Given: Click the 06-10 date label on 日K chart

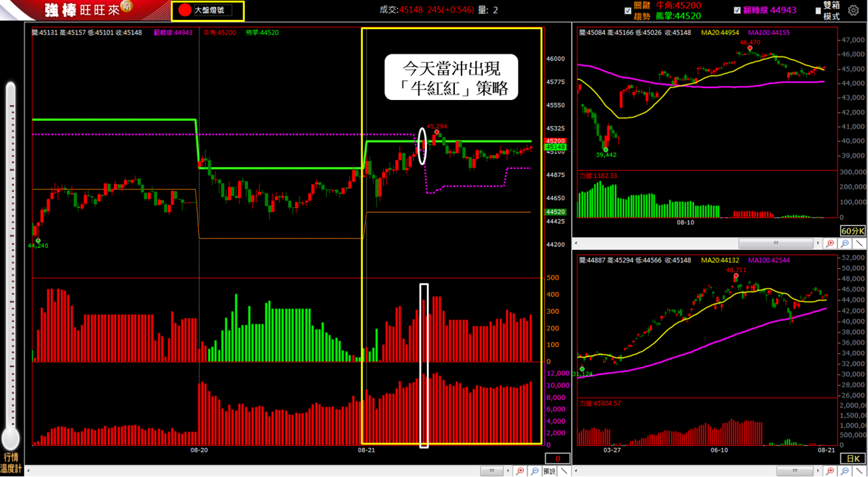Looking at the screenshot, I should pyautogui.click(x=719, y=450).
